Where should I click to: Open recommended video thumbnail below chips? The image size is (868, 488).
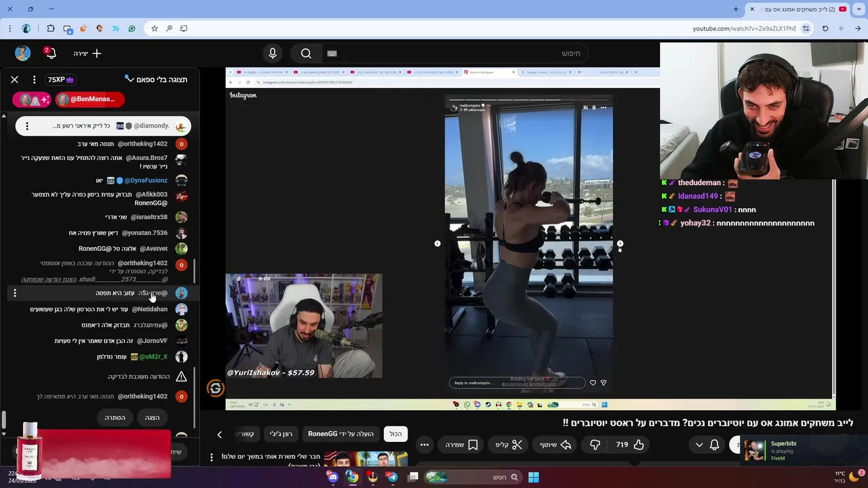[x=366, y=460]
